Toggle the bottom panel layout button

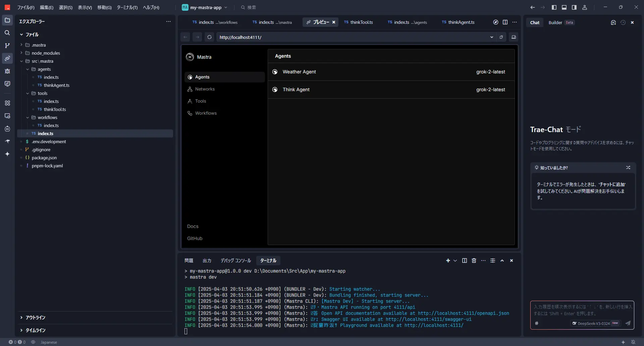click(x=564, y=7)
